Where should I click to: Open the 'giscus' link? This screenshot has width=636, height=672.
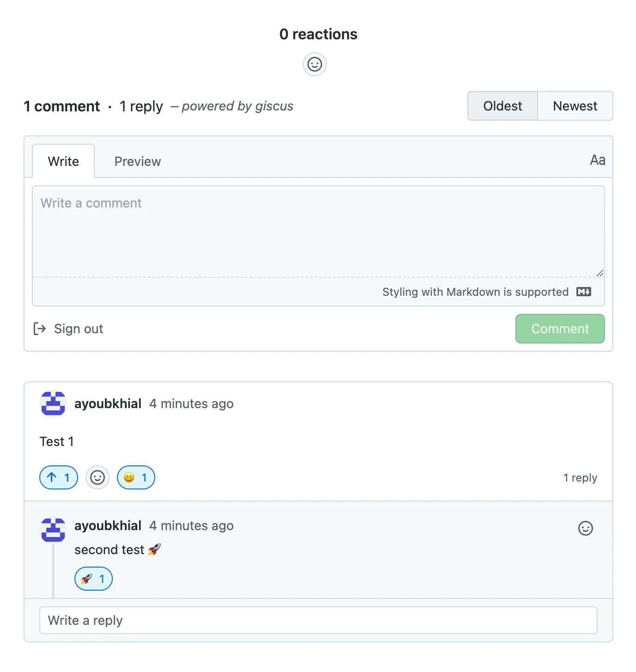click(274, 106)
